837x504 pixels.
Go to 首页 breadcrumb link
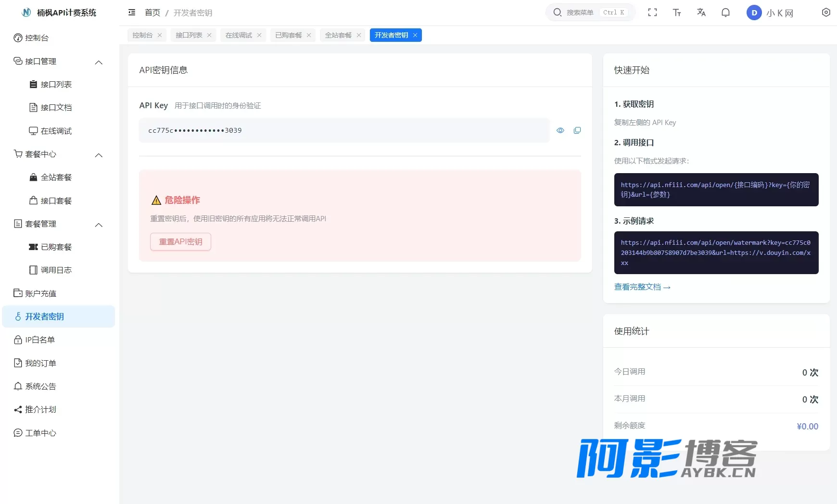coord(152,13)
